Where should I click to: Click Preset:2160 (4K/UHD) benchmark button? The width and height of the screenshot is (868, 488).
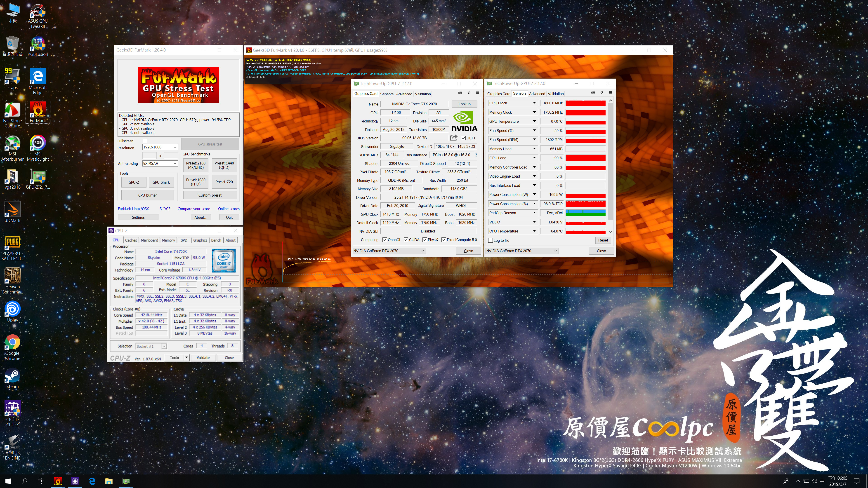196,165
